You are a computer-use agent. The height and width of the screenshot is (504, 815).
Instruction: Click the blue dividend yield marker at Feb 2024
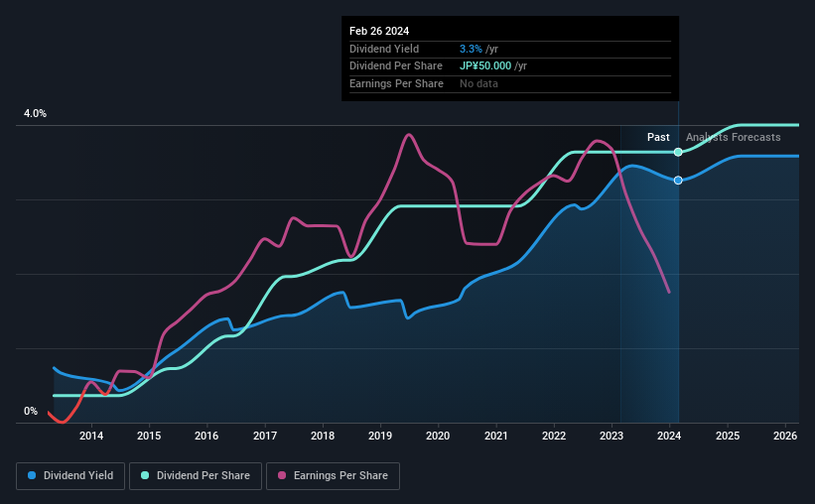click(678, 181)
